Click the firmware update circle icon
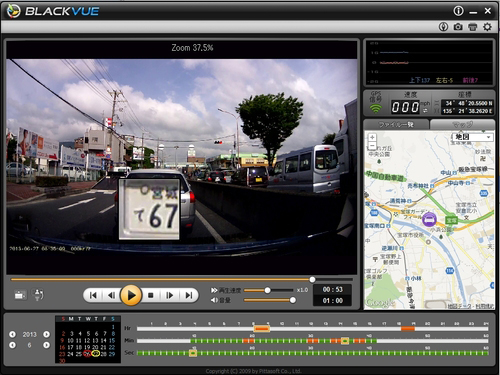This screenshot has width=500, height=375. click(443, 27)
